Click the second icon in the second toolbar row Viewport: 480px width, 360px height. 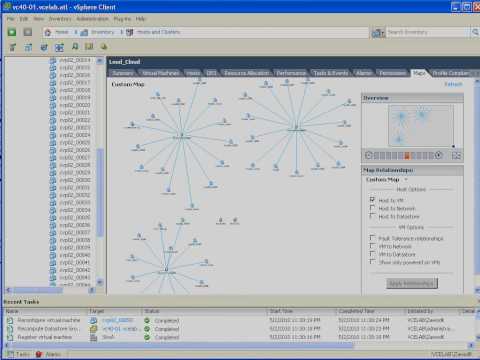point(28,47)
